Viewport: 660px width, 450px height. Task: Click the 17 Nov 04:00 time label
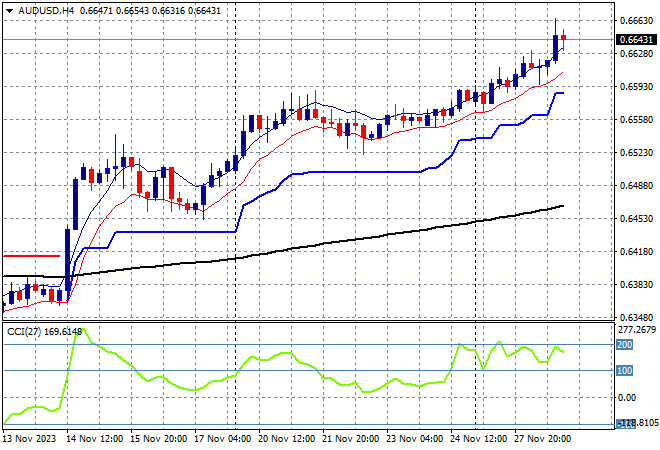point(222,439)
